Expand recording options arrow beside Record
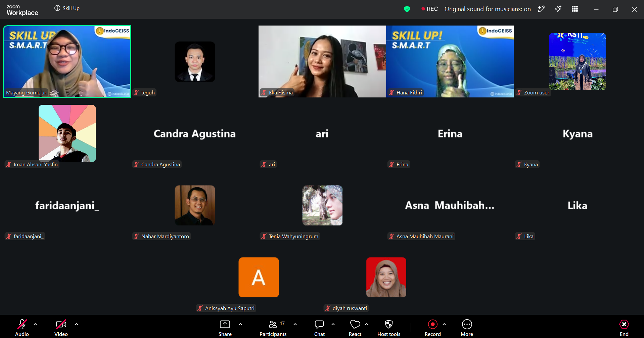 pyautogui.click(x=444, y=324)
